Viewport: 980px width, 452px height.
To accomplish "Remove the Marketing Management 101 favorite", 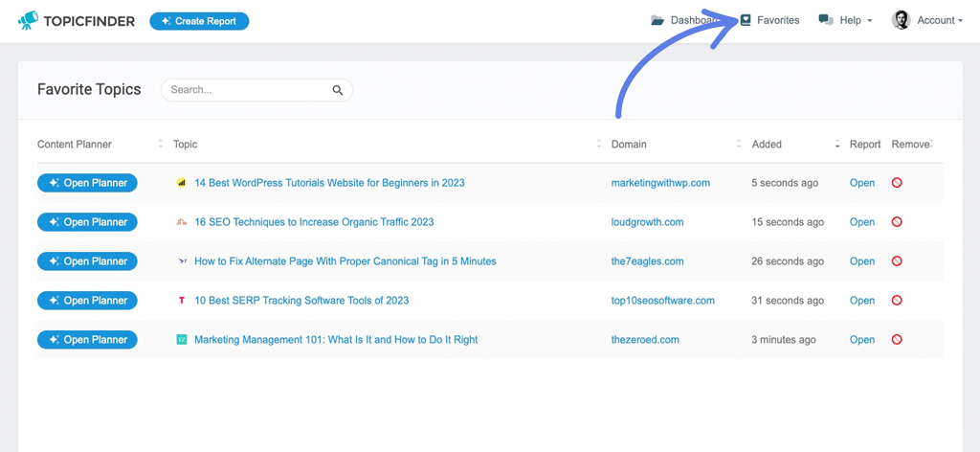I will coord(897,339).
